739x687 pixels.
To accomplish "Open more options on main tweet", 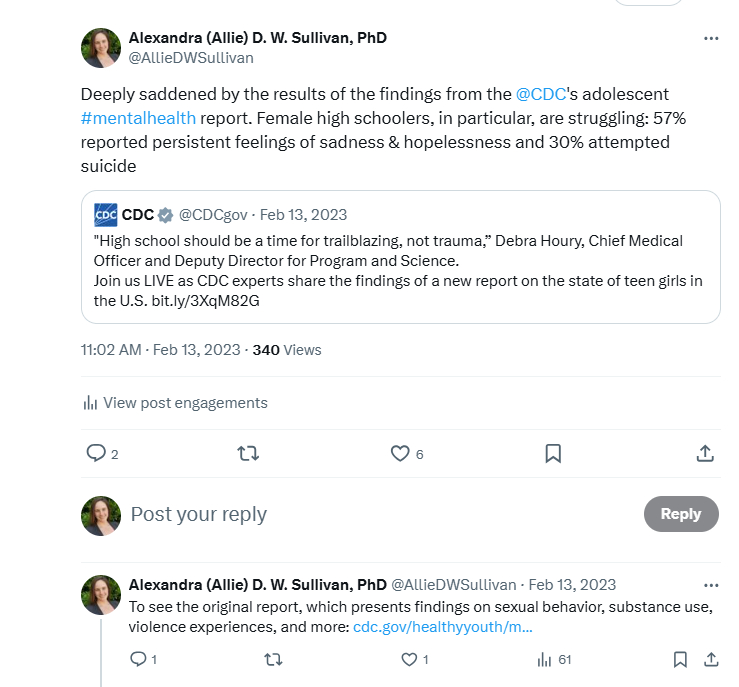I will click(x=711, y=38).
